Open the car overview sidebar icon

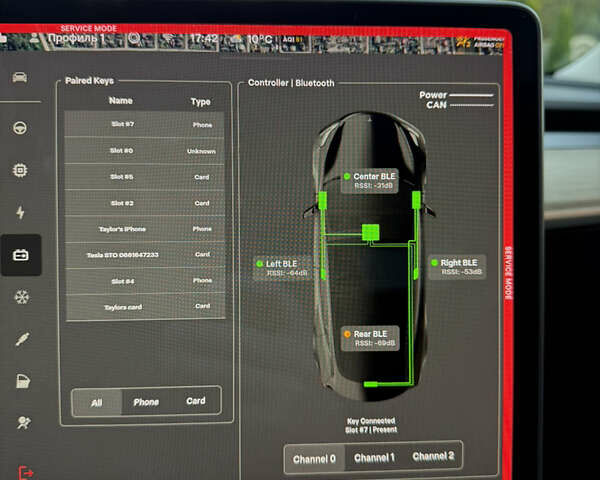[20, 78]
